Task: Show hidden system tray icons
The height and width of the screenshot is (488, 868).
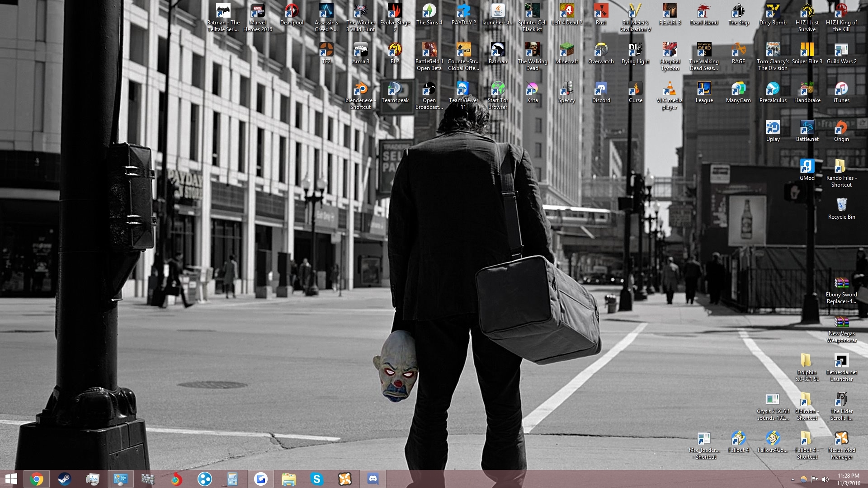Action: [x=792, y=479]
